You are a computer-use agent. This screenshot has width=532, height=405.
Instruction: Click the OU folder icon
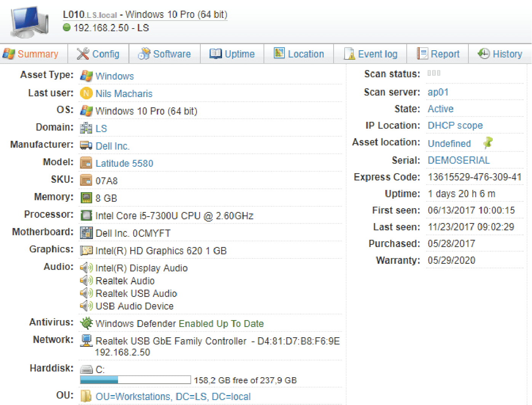click(86, 396)
